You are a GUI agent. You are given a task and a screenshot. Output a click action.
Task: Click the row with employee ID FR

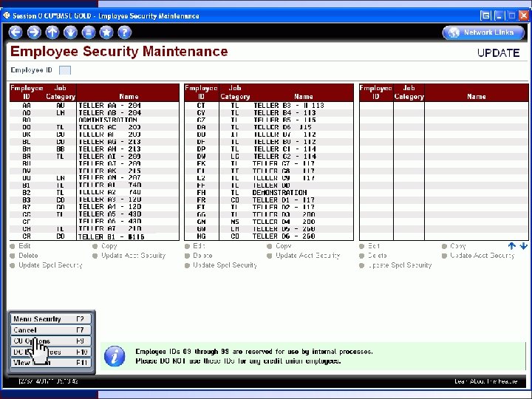269,199
